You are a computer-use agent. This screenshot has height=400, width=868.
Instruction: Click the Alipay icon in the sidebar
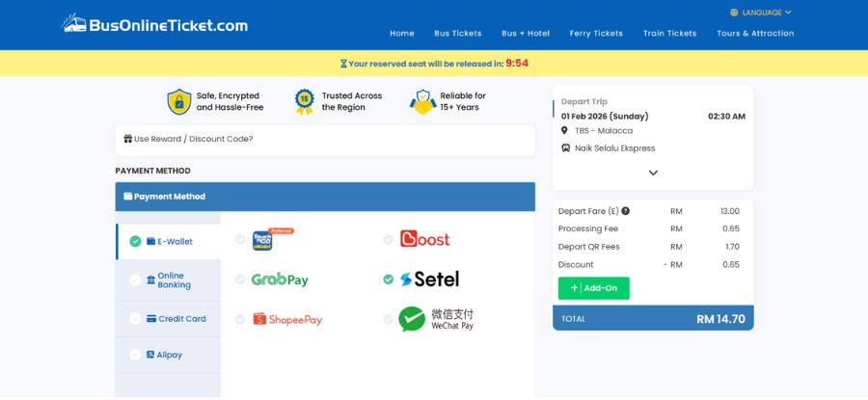(150, 355)
